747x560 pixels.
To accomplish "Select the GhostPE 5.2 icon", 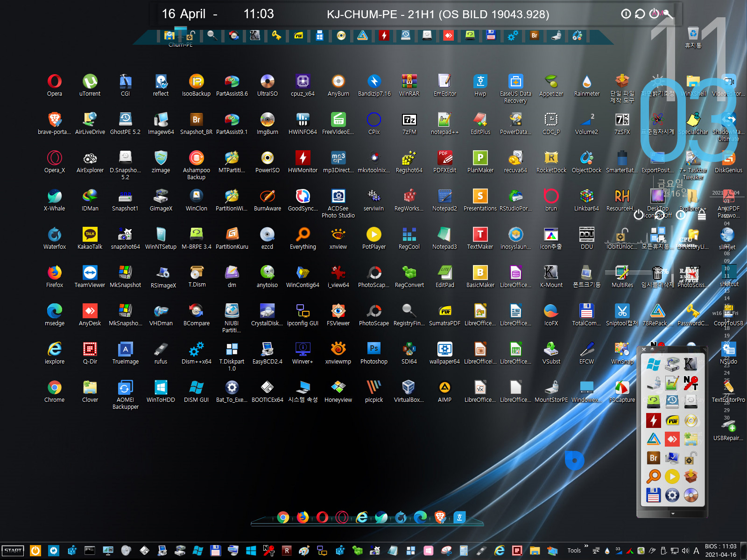I will pyautogui.click(x=125, y=123).
